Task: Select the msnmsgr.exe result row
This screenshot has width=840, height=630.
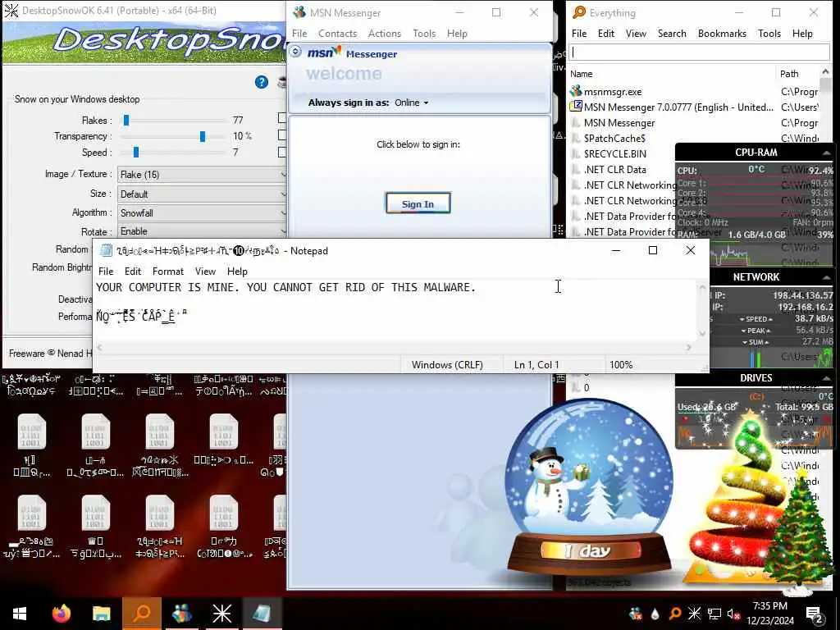Action: pos(694,92)
